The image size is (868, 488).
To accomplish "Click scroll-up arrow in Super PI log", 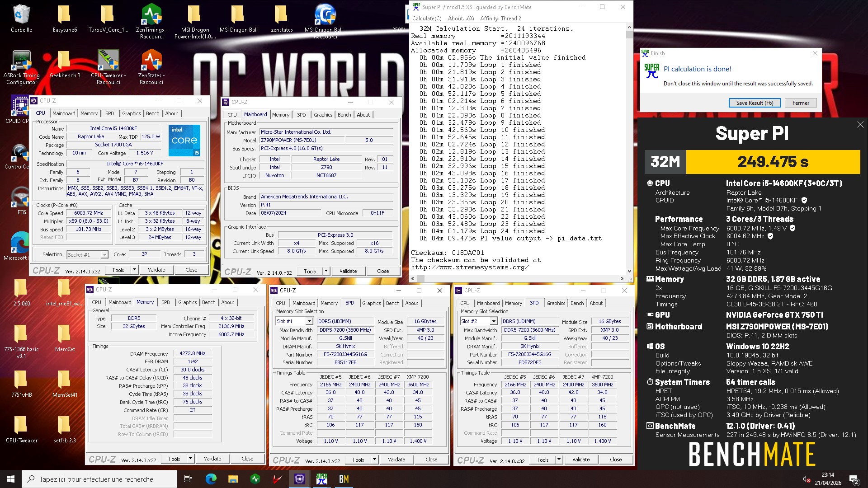I will click(x=629, y=28).
